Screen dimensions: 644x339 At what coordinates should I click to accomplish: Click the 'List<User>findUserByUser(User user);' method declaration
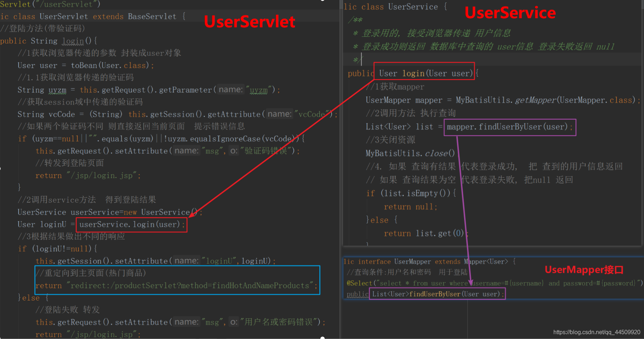(438, 294)
